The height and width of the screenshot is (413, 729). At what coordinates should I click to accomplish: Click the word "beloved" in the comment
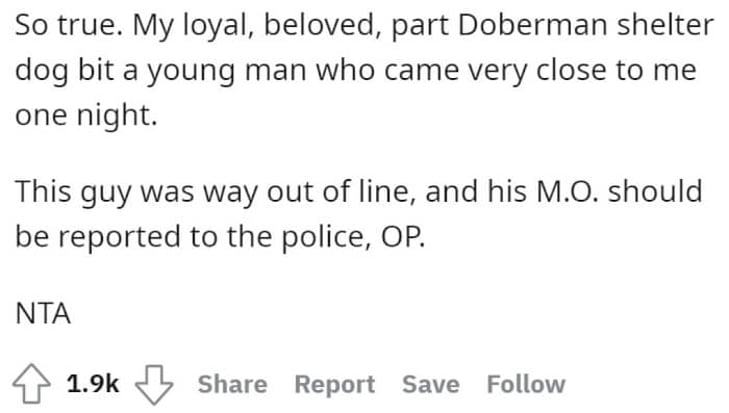[322, 26]
